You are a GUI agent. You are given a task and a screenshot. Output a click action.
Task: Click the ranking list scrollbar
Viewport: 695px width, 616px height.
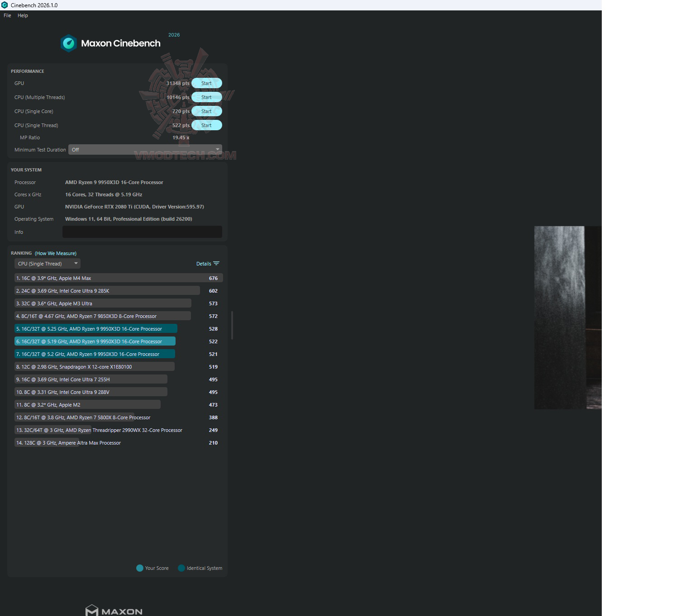tap(232, 325)
